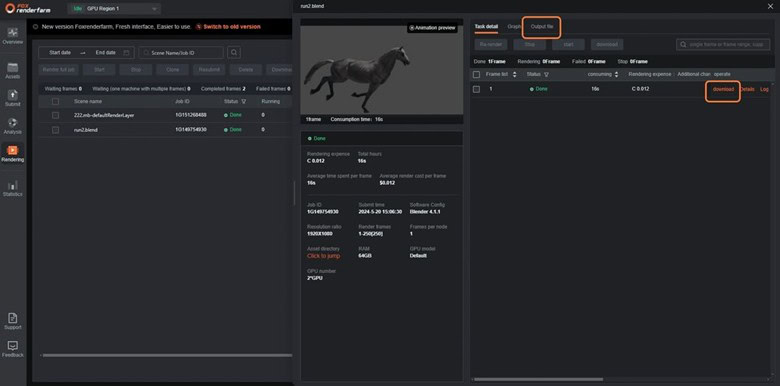Click the Completed frames 2 counter
Image resolution: width=780 pixels, height=386 pixels.
(223, 89)
